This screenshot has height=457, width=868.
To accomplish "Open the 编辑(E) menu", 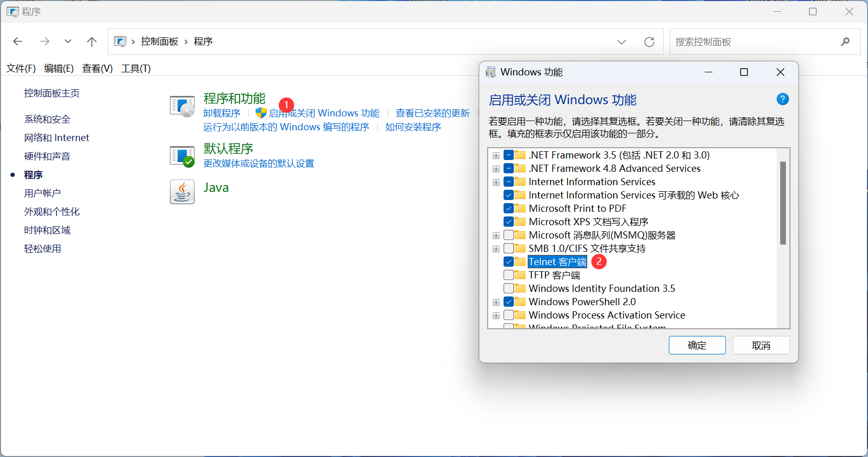I will click(x=59, y=68).
